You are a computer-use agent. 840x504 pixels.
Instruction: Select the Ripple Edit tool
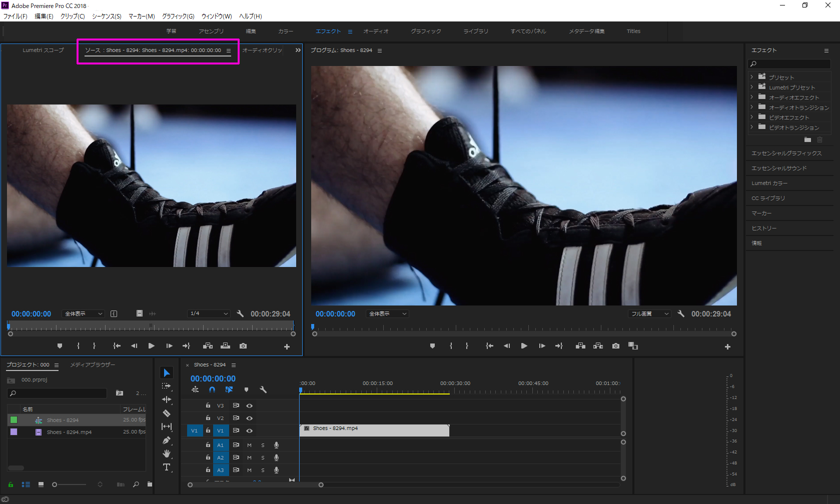coord(167,399)
